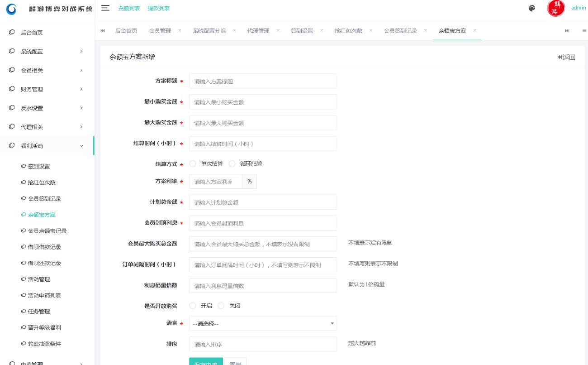Click the scroll-tabs-left double arrow icon

[x=102, y=30]
